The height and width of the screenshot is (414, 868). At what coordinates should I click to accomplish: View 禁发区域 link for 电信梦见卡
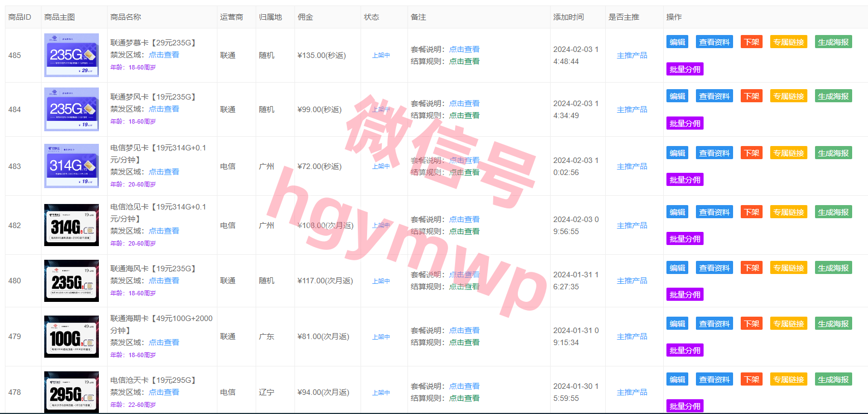click(164, 172)
